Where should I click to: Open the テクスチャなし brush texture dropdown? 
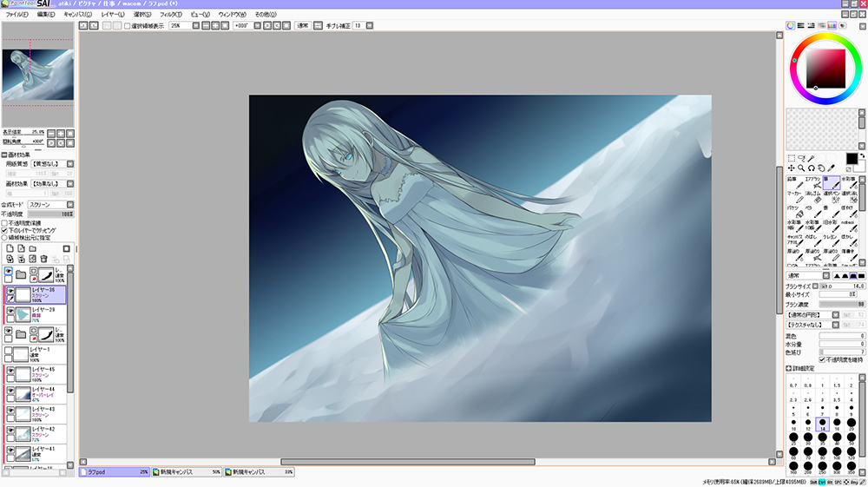835,325
